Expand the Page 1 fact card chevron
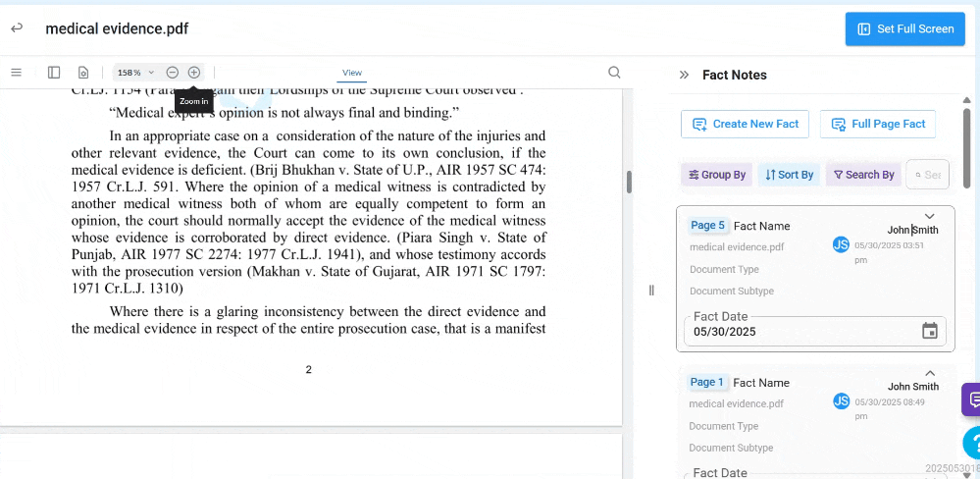 929,373
